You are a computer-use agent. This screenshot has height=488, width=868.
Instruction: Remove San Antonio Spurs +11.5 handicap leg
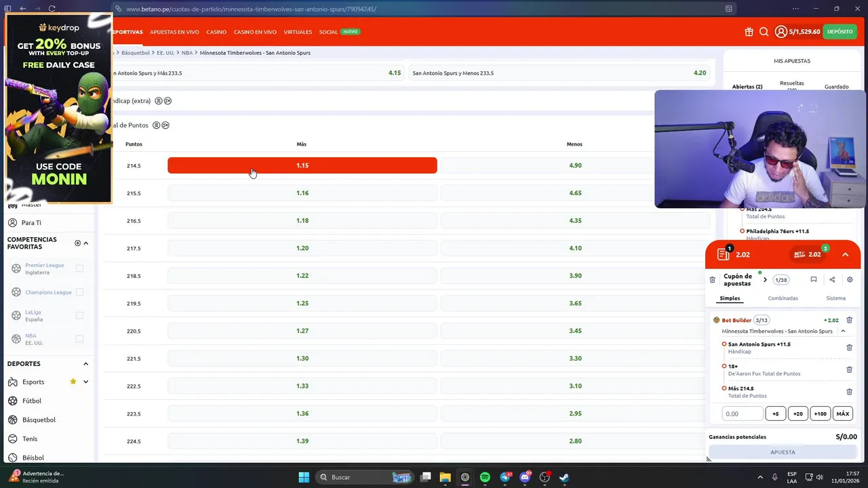pos(849,348)
